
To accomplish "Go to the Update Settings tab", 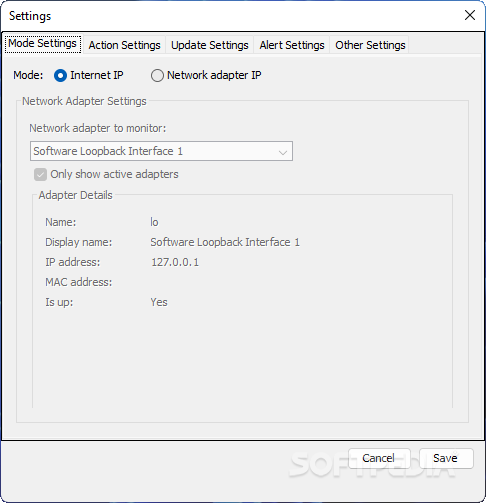I will click(x=210, y=45).
